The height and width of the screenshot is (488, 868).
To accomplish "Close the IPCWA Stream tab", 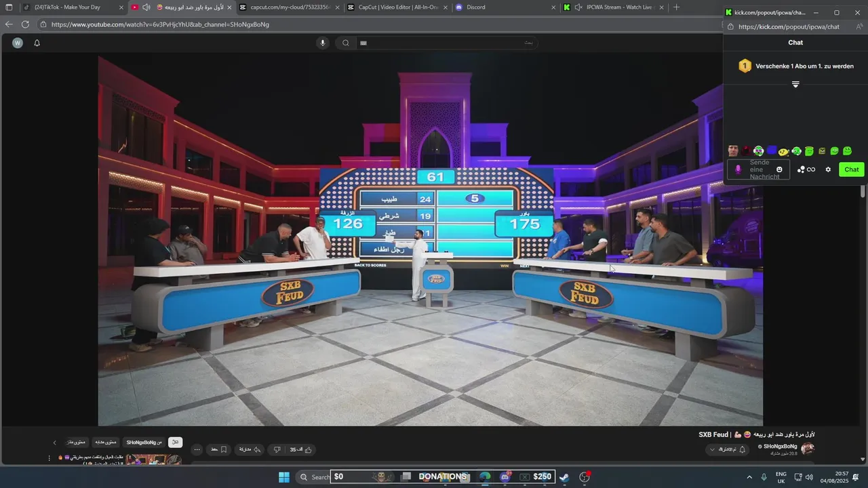I will 660,7.
